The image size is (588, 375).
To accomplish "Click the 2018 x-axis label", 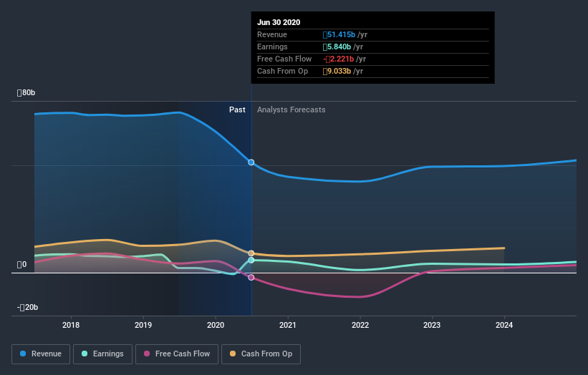I will click(x=71, y=325).
